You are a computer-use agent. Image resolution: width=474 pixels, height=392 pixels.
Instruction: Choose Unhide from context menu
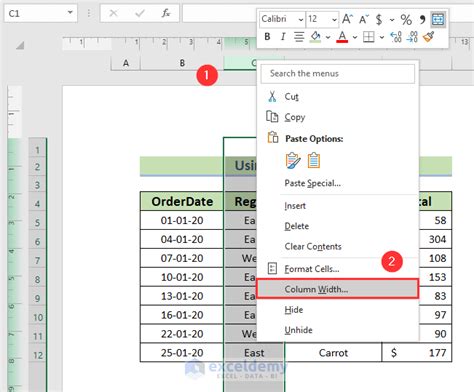tap(338, 330)
